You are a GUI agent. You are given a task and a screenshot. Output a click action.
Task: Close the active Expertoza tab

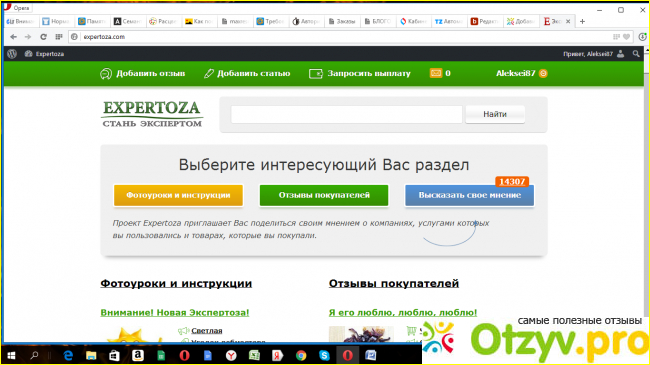(x=568, y=21)
